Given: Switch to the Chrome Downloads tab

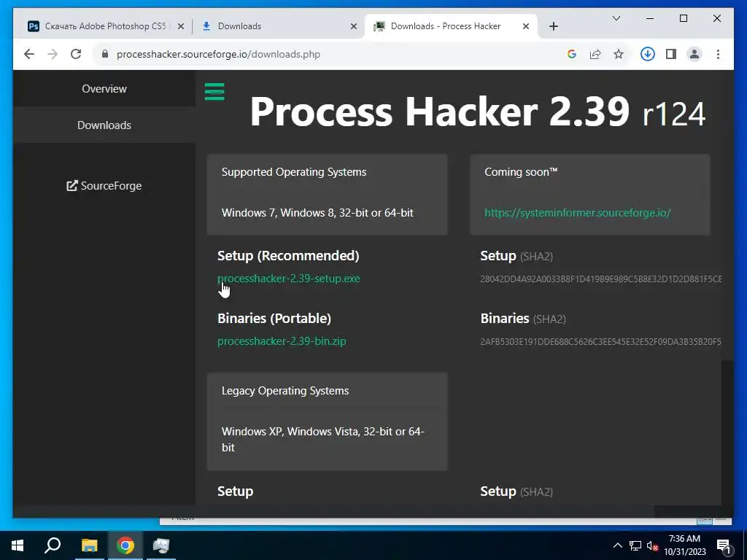Looking at the screenshot, I should [x=279, y=26].
